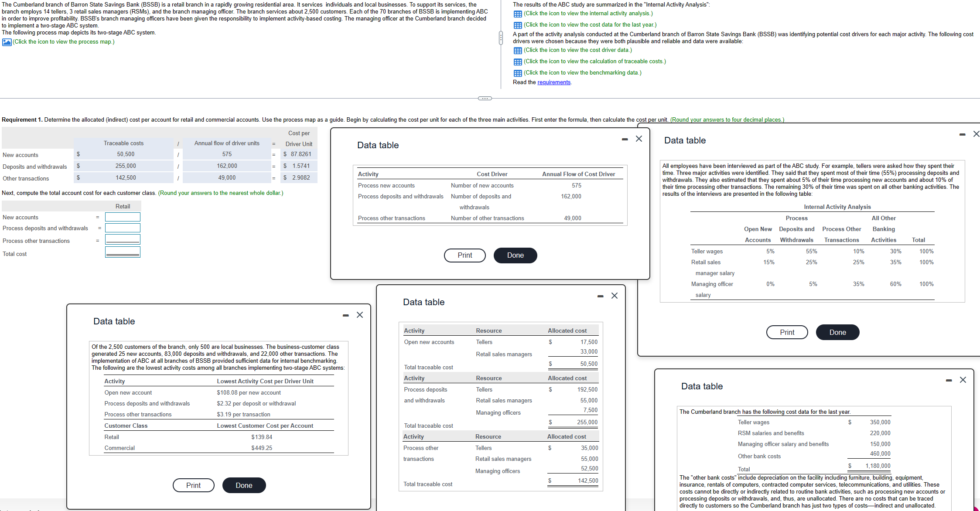Screen dimensions: 980x511
Task: Minimize the benchmarking Data table dialog
Action: tap(345, 315)
